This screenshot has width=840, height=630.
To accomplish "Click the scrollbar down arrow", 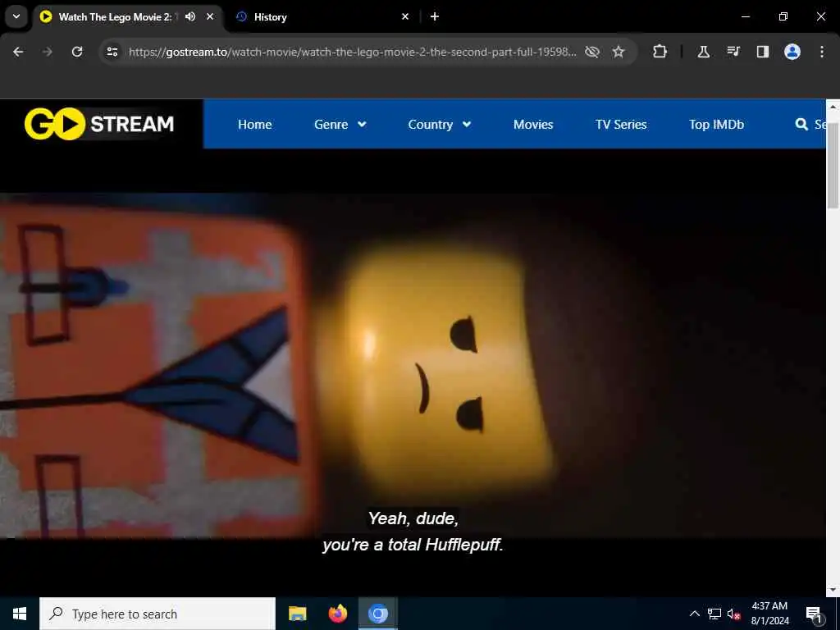I will (x=833, y=590).
